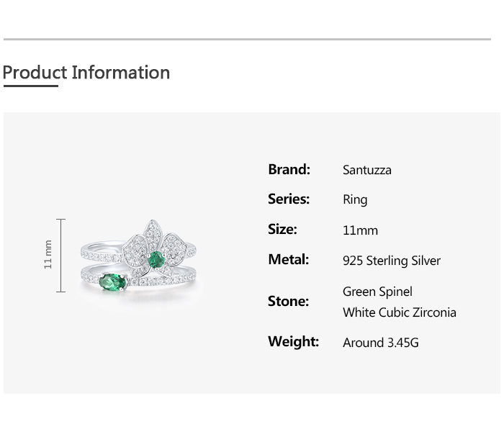
Task: Click the 11mm size value
Action: (360, 230)
